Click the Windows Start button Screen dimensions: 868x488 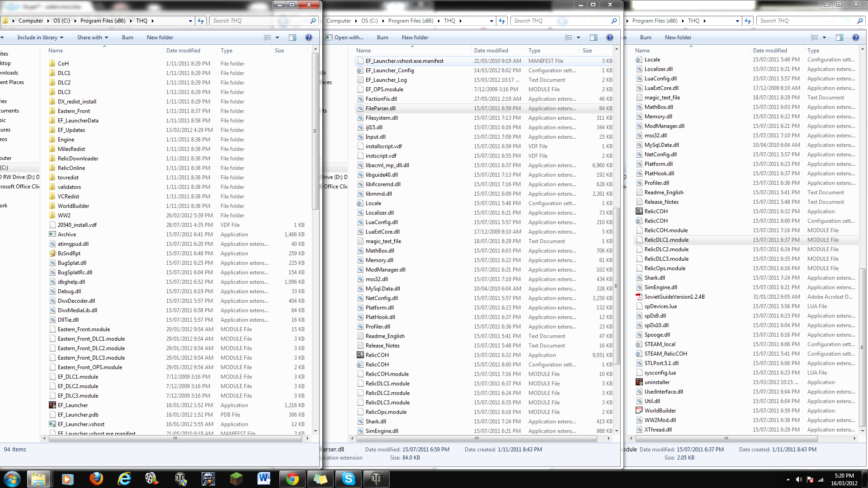(12, 479)
